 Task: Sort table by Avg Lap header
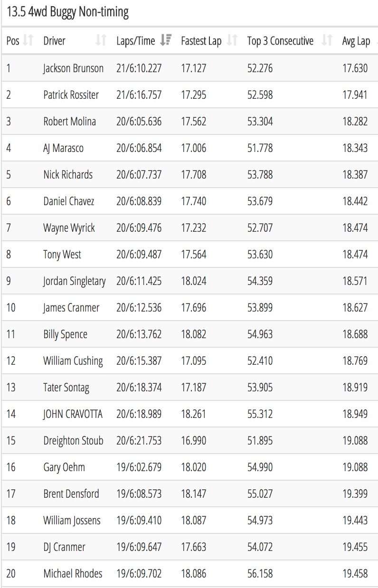pyautogui.click(x=356, y=41)
